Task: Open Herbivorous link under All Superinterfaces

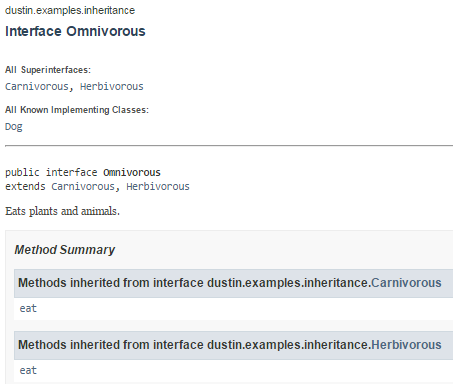Action: coord(112,87)
